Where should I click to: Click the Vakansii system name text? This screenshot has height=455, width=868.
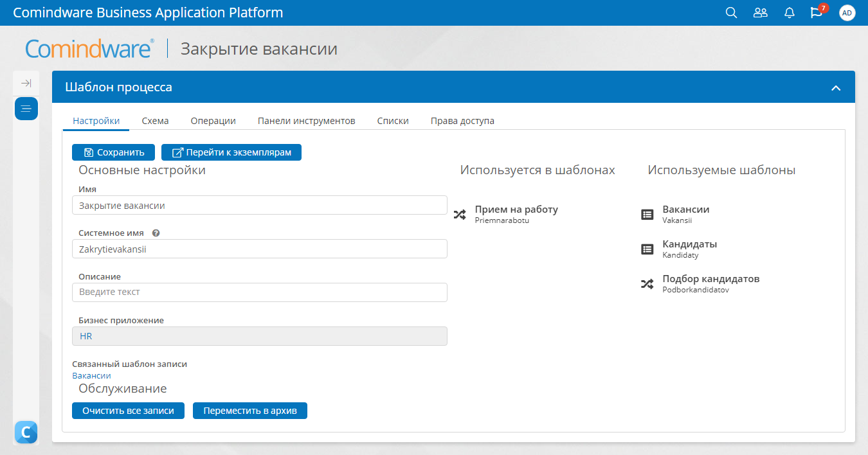(x=677, y=220)
